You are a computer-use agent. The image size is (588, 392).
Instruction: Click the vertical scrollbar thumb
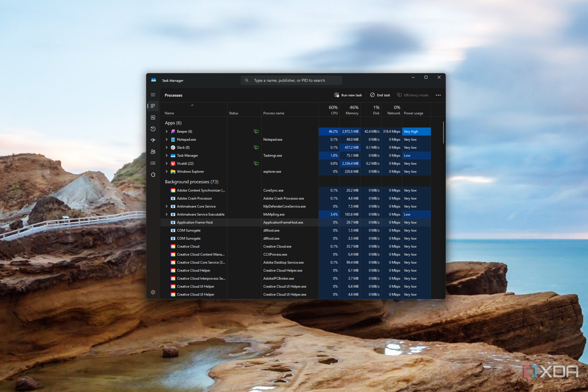click(x=443, y=132)
